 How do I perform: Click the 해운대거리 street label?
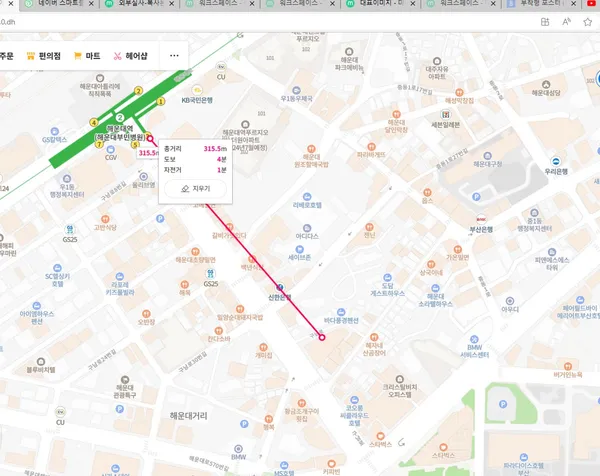pos(189,416)
